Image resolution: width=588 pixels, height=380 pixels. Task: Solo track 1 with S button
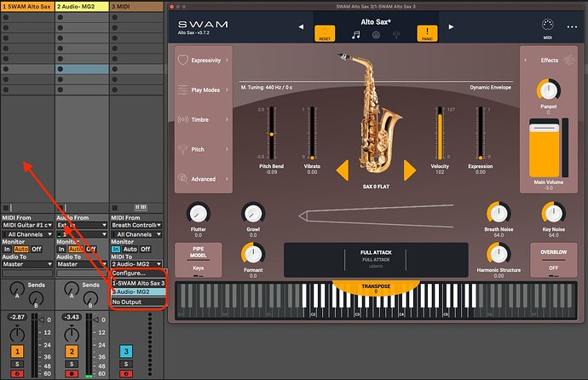point(17,364)
